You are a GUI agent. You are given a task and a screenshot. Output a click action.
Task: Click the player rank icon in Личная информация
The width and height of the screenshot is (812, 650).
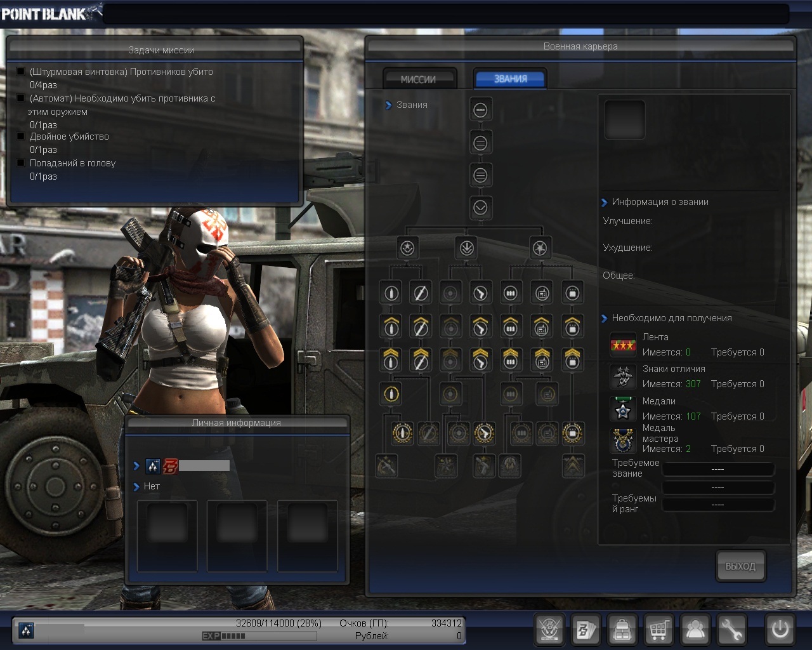click(153, 466)
